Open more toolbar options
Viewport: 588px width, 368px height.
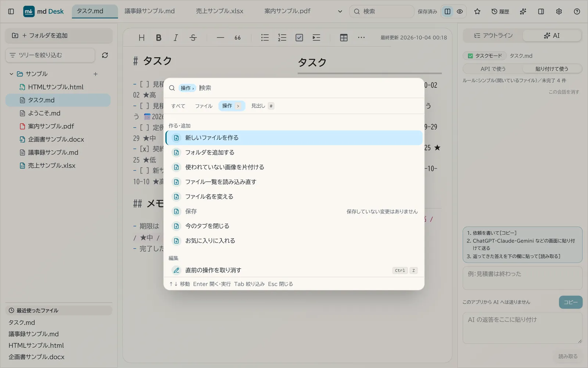361,38
